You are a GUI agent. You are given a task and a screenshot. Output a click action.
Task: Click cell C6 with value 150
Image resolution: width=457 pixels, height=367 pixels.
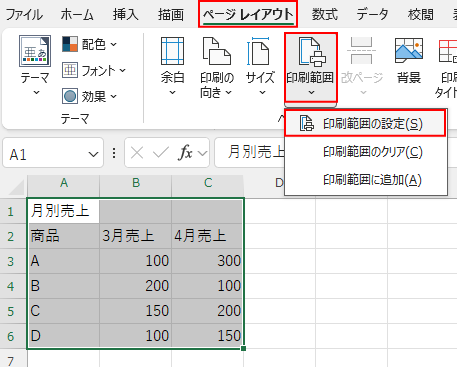(x=208, y=336)
